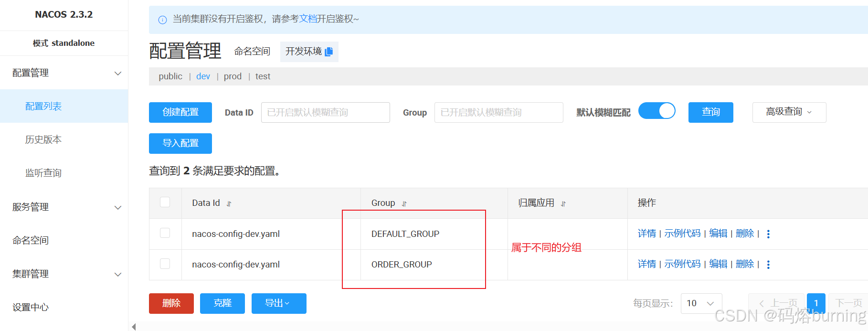Delete the DEFAULT_GROUP config via 删除 link

[745, 234]
